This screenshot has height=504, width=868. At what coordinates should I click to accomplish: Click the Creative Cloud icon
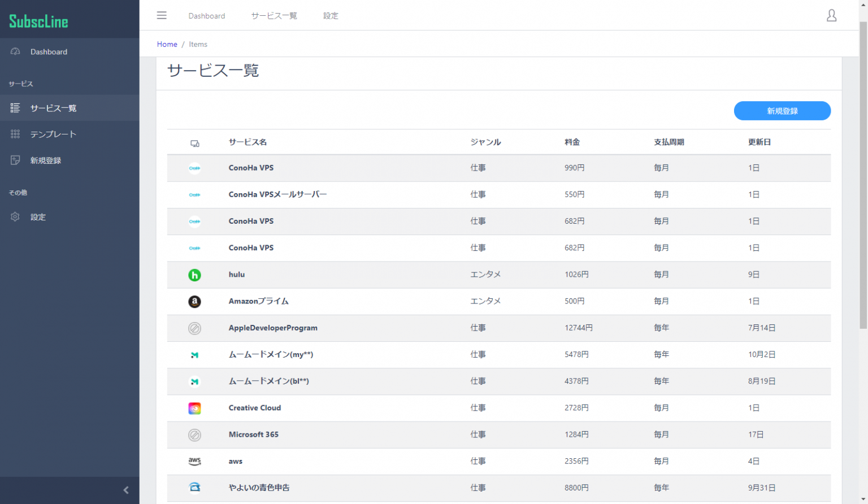tap(194, 408)
